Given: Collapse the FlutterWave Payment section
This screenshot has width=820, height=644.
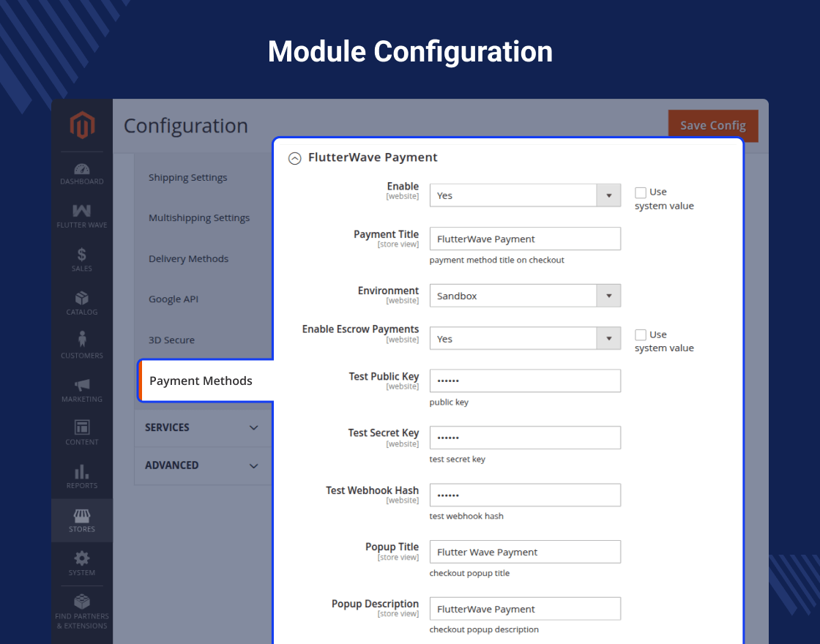Looking at the screenshot, I should (295, 158).
